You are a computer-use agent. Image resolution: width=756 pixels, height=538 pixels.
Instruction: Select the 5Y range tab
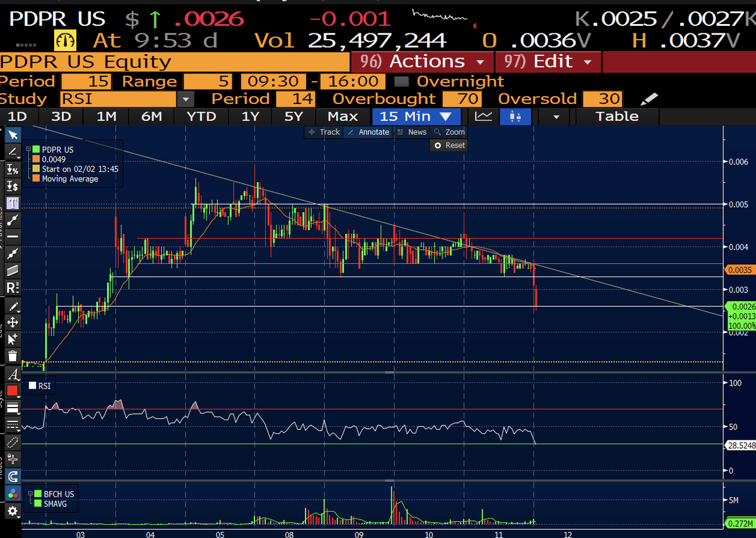295,117
